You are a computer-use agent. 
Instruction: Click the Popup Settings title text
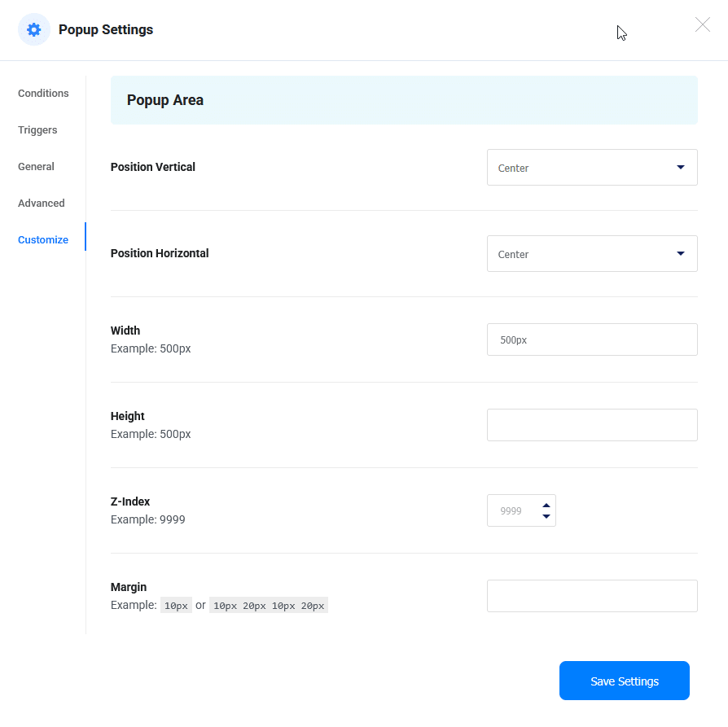[106, 29]
